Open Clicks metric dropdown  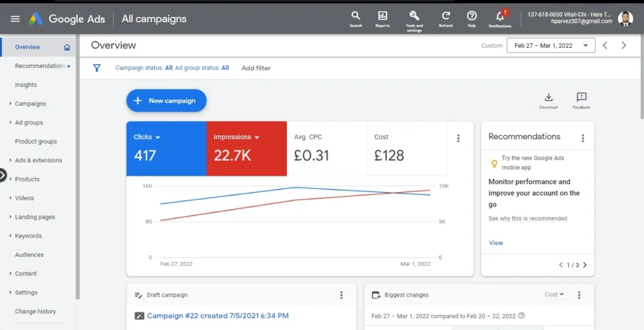point(158,137)
